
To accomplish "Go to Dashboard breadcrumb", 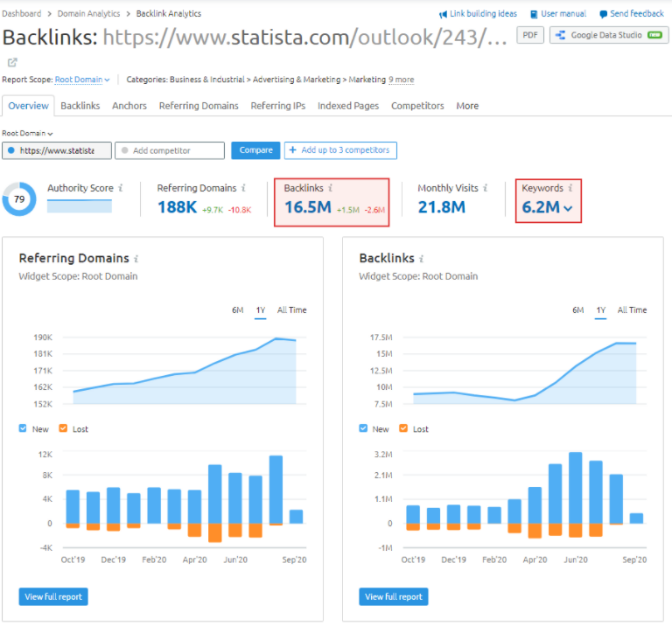I will coord(21,14).
